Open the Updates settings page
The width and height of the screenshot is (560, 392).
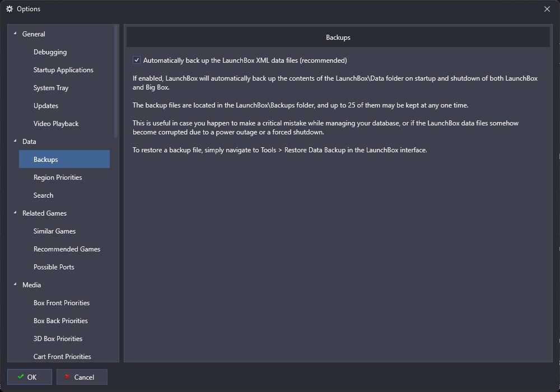46,106
